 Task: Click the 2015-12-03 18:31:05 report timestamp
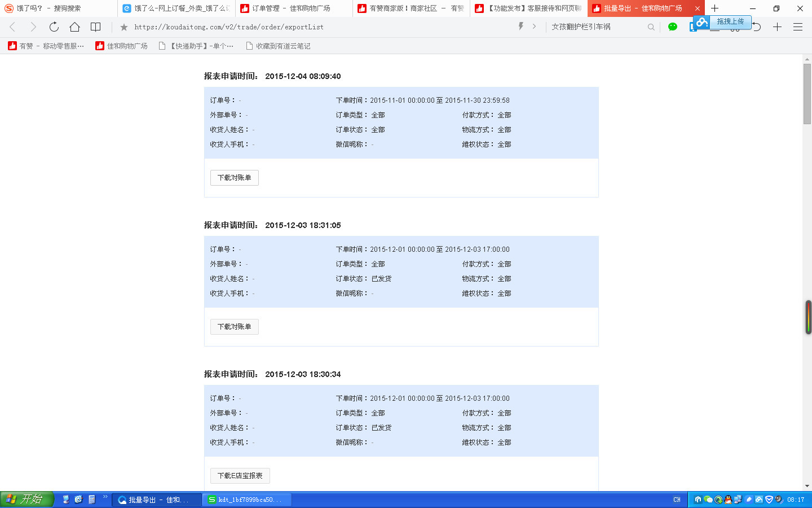click(303, 225)
